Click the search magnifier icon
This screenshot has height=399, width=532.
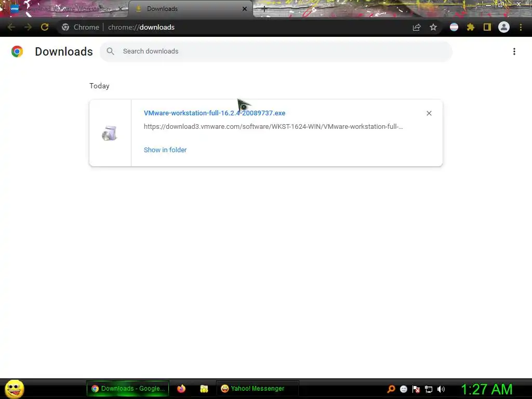110,51
